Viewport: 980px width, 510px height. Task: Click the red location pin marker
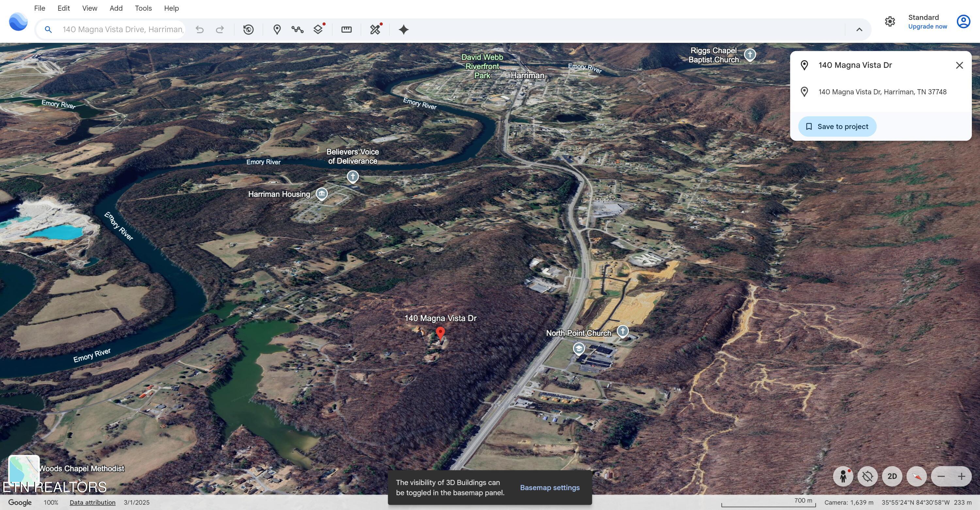pyautogui.click(x=440, y=333)
